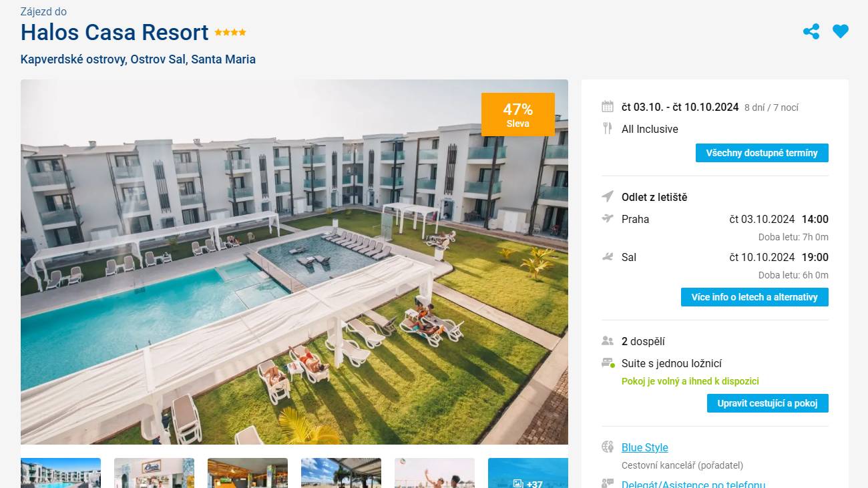
Task: Open Všechny dostupné termíny
Action: pyautogui.click(x=762, y=153)
